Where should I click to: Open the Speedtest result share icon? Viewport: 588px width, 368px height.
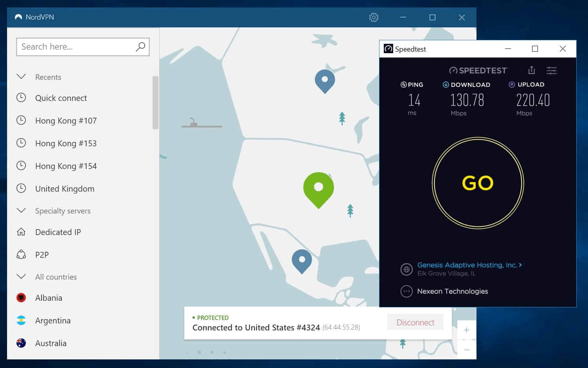pos(531,70)
